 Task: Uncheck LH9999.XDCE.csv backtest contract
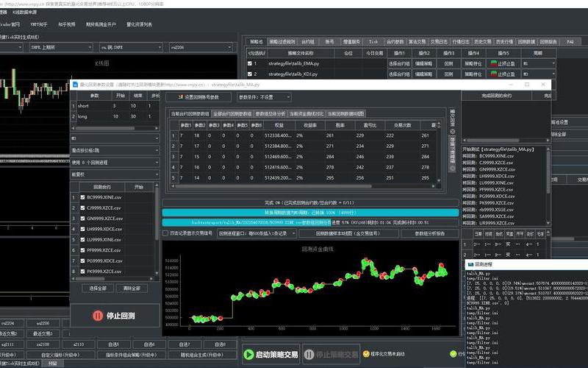coord(82,229)
